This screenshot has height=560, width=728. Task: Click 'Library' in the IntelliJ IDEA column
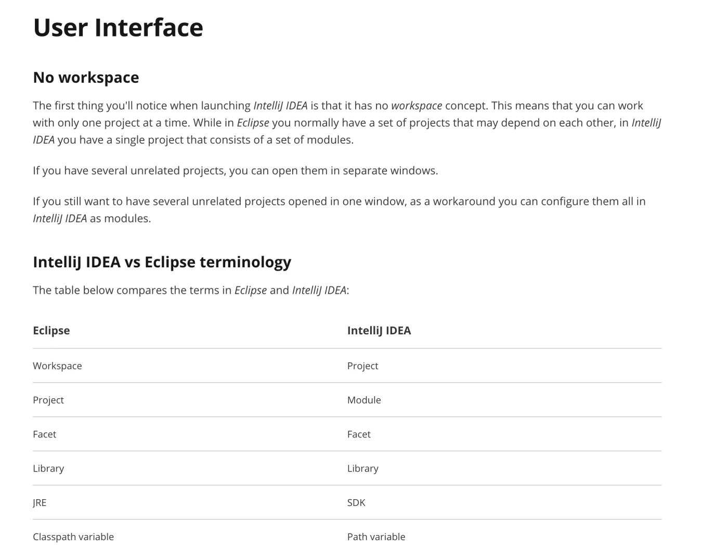[x=363, y=468]
